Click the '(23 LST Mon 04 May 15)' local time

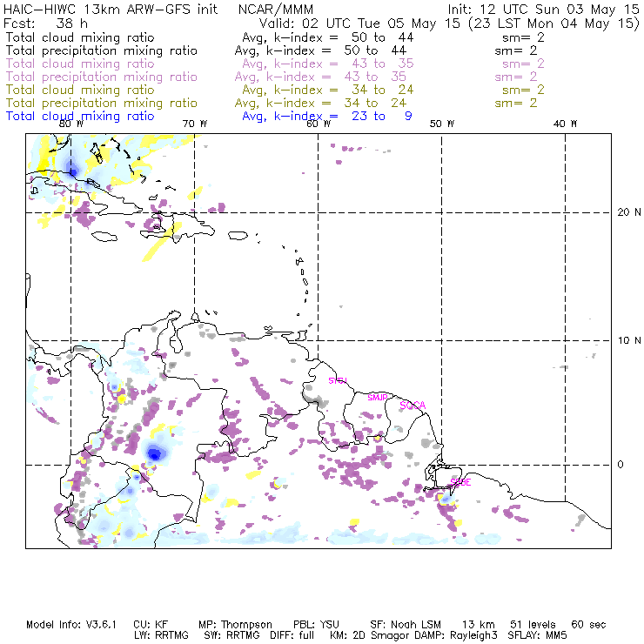pyautogui.click(x=554, y=23)
